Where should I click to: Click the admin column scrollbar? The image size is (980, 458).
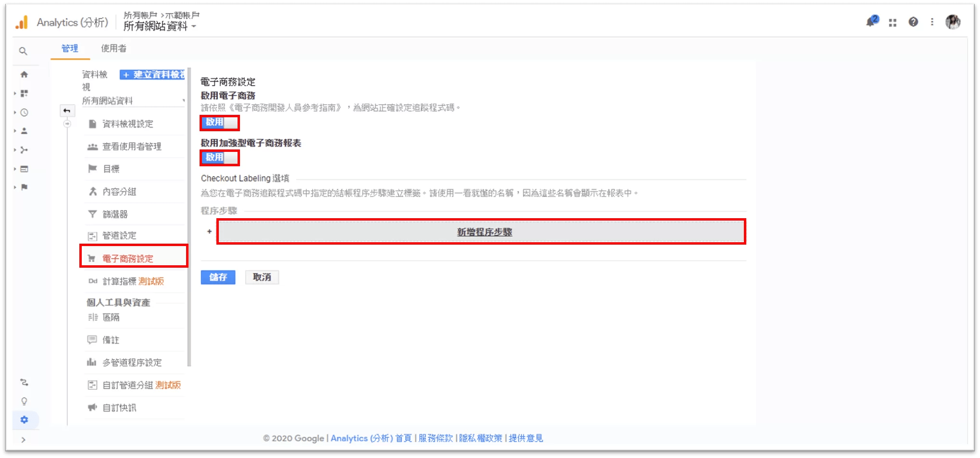coord(189,216)
